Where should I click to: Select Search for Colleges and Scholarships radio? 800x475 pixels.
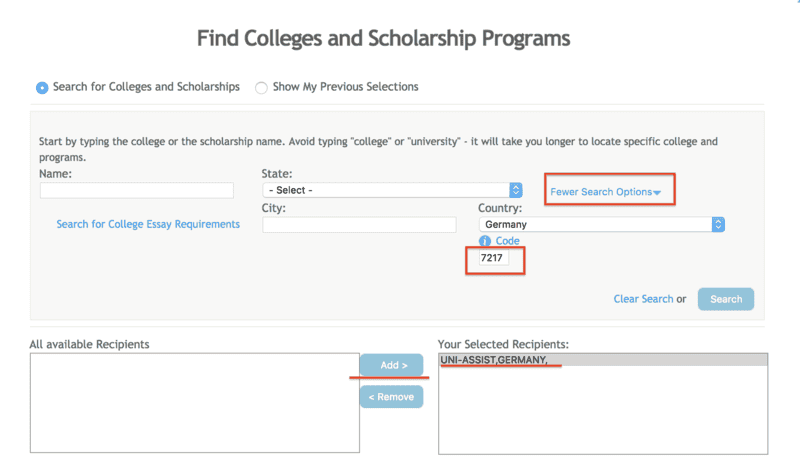tap(42, 87)
